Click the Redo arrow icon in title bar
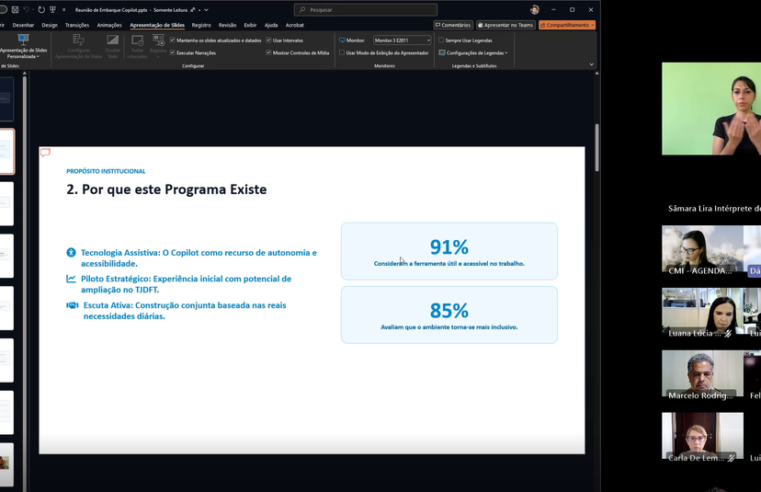Viewport: 761px width, 492px height. pos(41,10)
